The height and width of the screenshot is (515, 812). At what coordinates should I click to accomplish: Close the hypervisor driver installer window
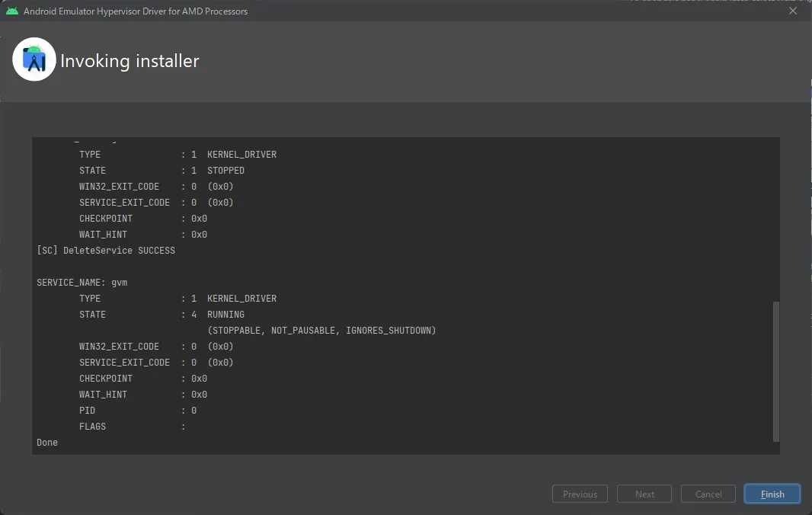[793, 11]
